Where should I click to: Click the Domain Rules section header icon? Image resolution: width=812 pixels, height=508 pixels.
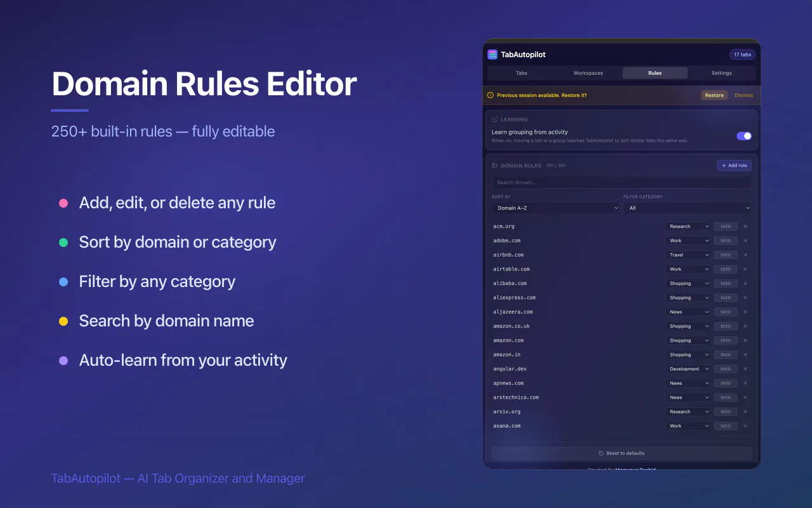(x=495, y=166)
